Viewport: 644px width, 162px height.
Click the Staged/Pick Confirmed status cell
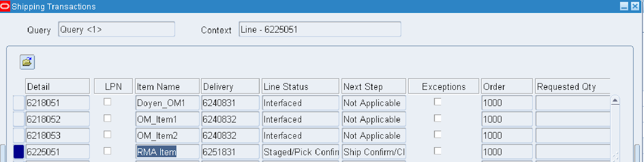point(300,152)
